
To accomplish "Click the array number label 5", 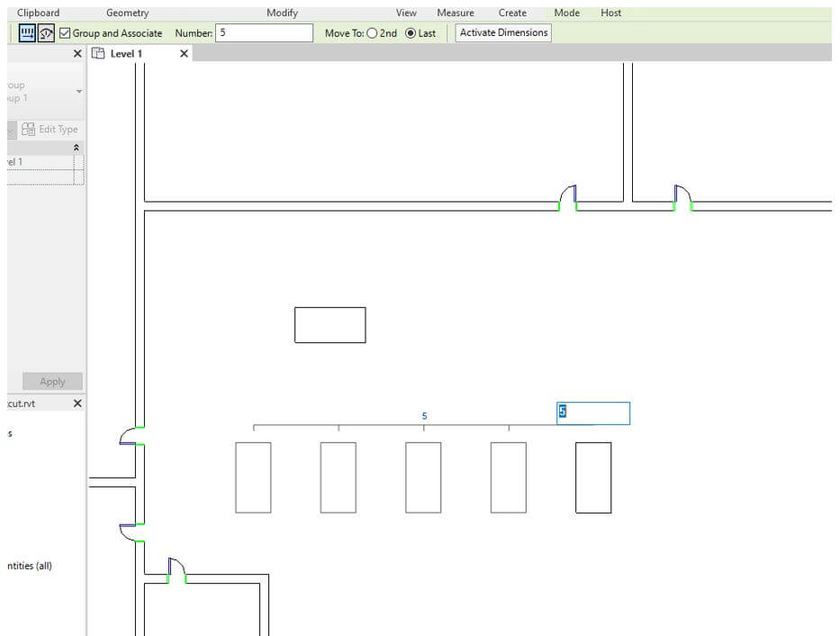I will point(424,416).
